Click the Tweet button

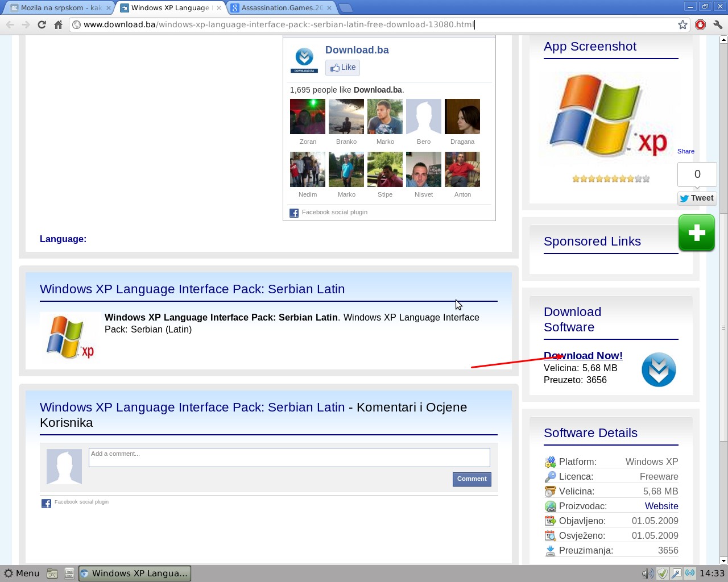click(697, 198)
